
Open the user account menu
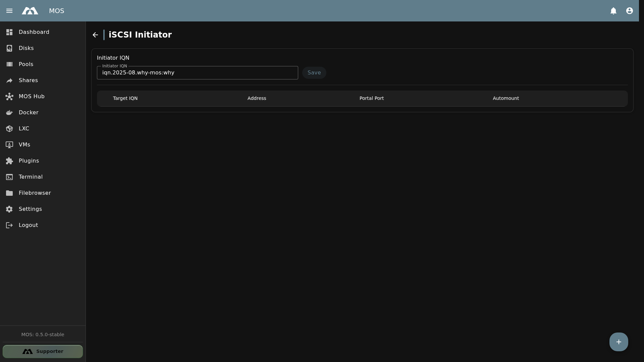point(630,11)
